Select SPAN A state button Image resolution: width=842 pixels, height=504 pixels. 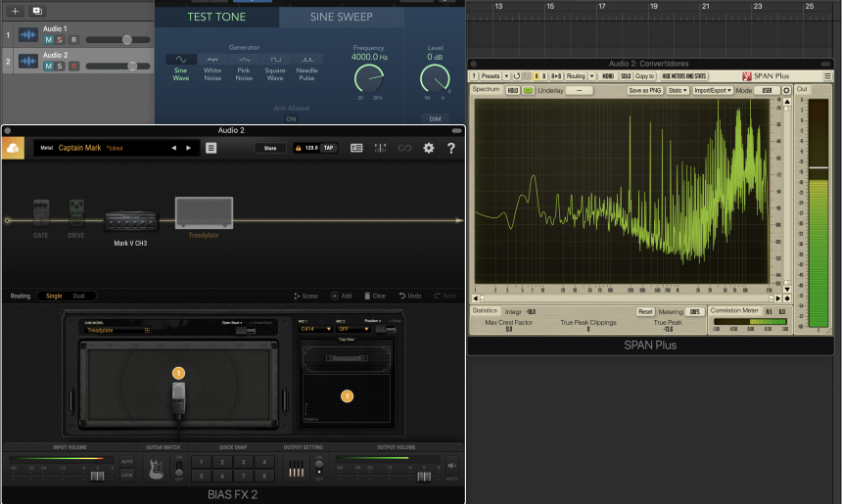point(536,76)
